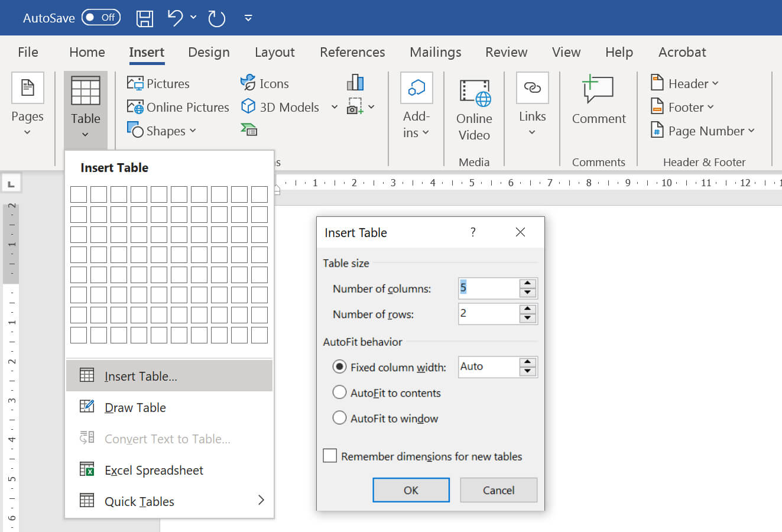
Task: Switch to the Design tab
Action: coord(209,52)
